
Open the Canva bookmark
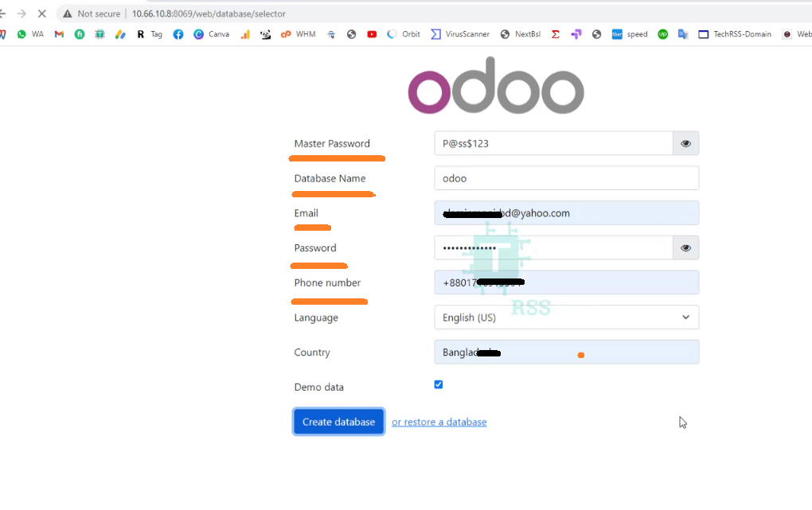(x=211, y=34)
